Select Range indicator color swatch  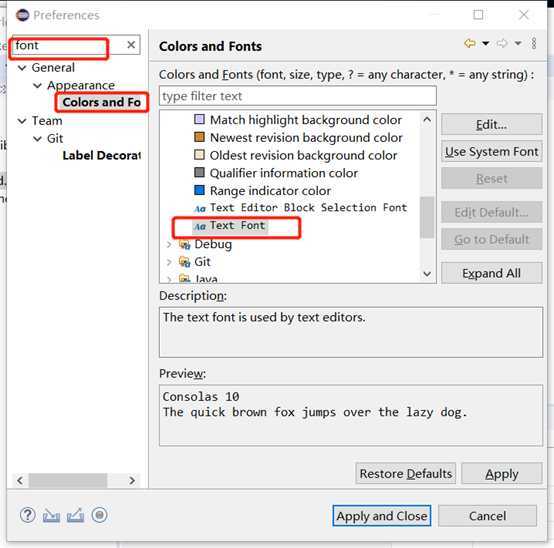200,190
